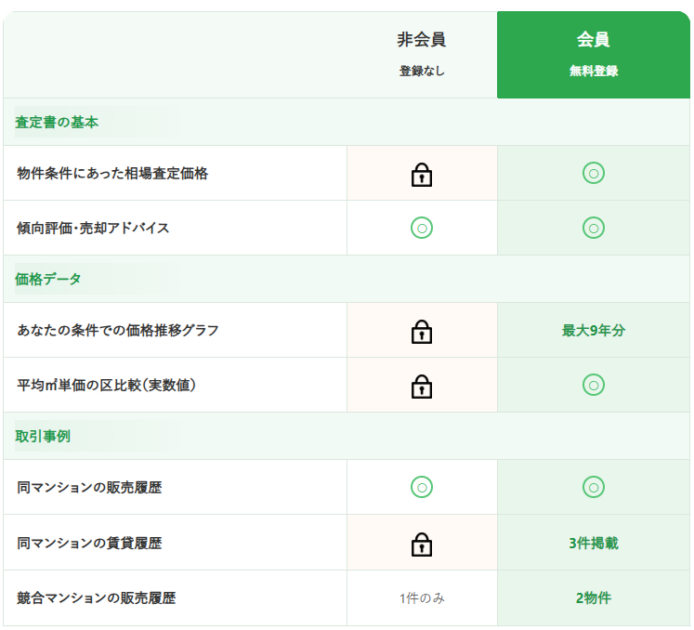Click non-member circle for 傾向評価・売却アドバイス

coord(421,228)
